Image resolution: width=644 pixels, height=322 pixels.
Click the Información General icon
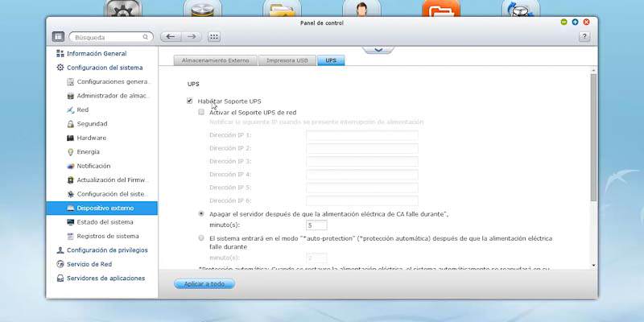pos(60,53)
